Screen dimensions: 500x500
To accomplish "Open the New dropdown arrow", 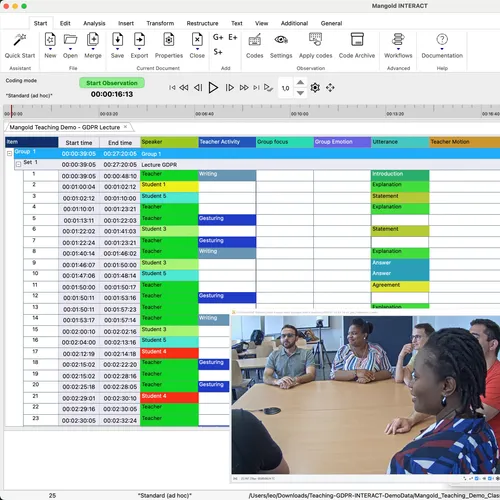I will click(50, 49).
